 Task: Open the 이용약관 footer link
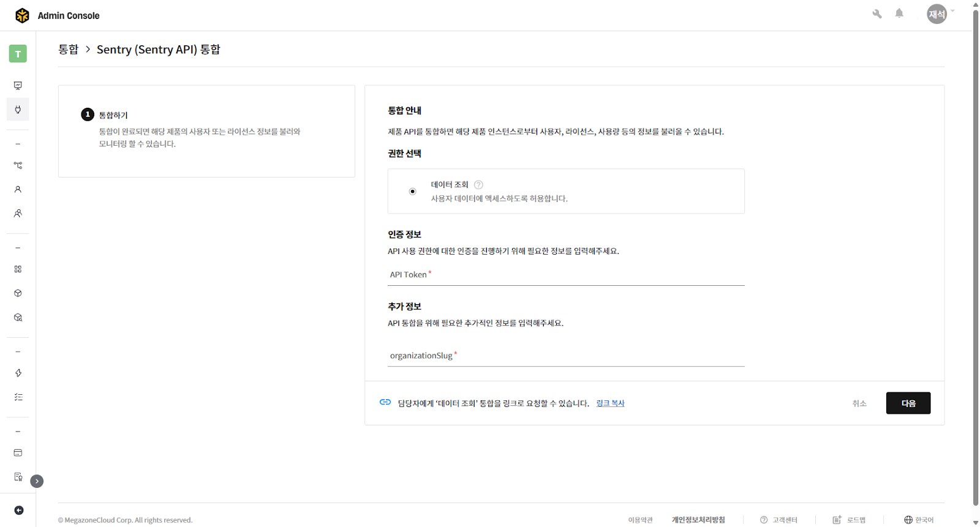point(640,520)
